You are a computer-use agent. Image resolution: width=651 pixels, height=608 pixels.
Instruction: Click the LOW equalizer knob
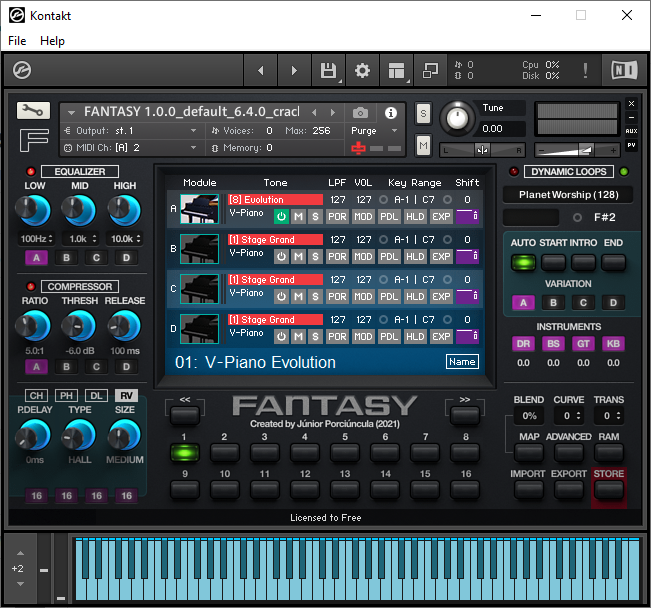[x=32, y=211]
